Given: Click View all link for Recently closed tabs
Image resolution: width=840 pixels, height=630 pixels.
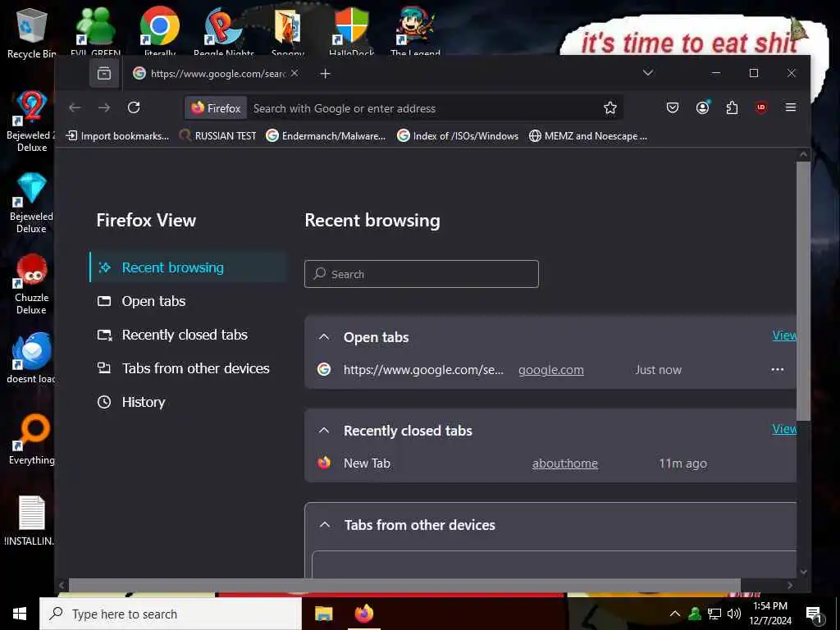Looking at the screenshot, I should (x=784, y=428).
